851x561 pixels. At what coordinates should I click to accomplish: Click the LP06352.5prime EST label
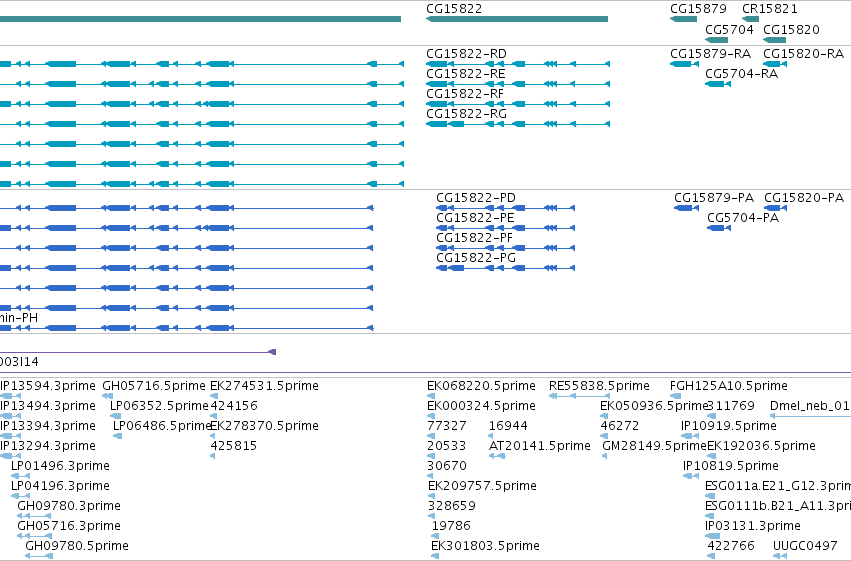point(160,406)
